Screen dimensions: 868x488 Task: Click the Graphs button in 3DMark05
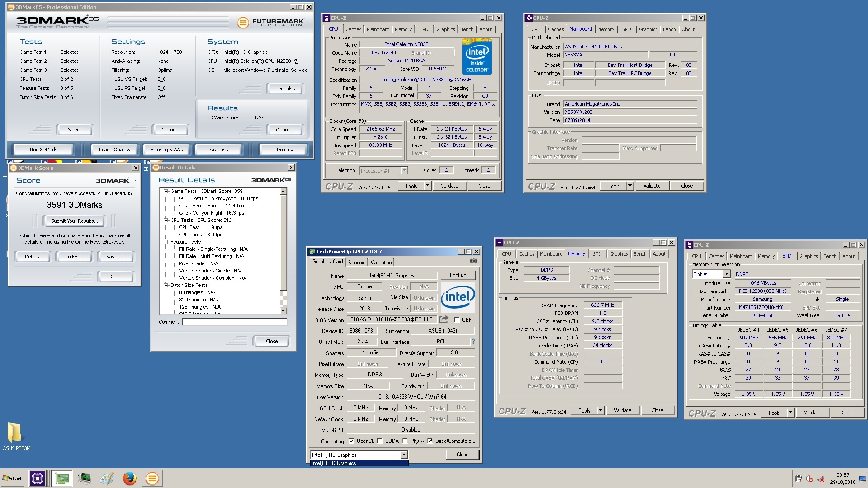(x=219, y=150)
